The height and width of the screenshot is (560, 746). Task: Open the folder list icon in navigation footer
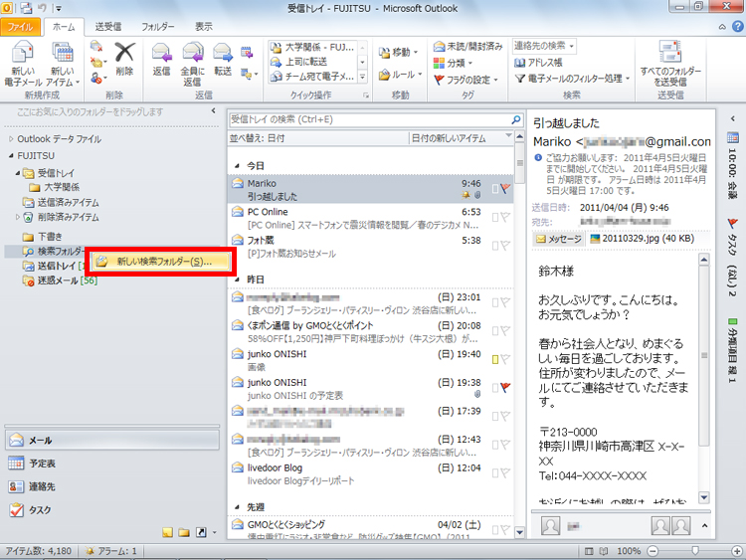pyautogui.click(x=184, y=532)
